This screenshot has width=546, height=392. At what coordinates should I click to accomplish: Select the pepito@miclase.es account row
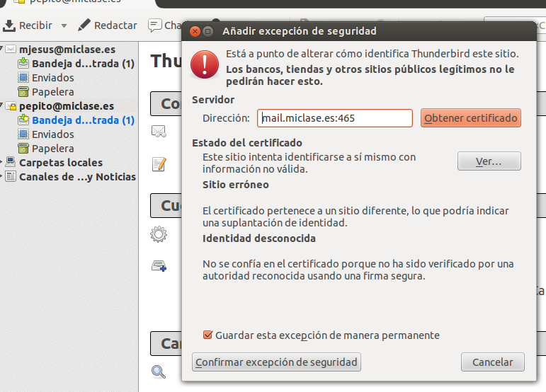pos(69,105)
